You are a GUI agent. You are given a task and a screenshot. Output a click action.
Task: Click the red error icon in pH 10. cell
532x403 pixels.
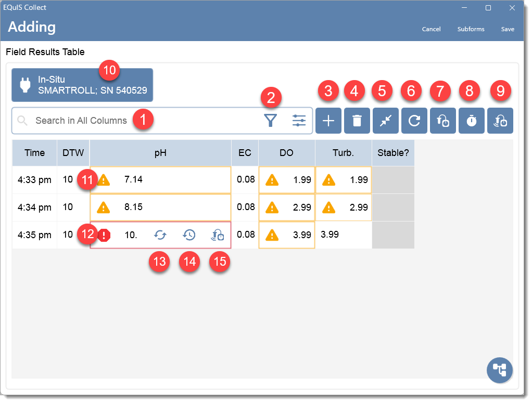tap(104, 235)
